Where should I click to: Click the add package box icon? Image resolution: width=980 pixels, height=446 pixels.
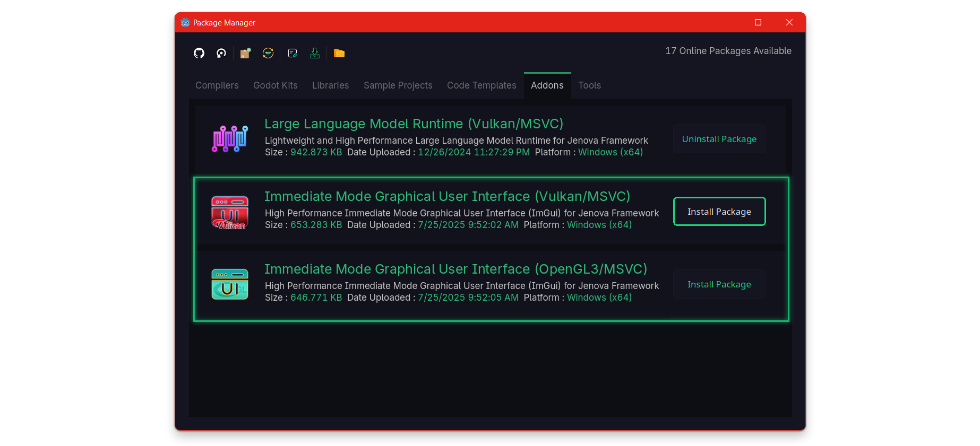[x=245, y=53]
